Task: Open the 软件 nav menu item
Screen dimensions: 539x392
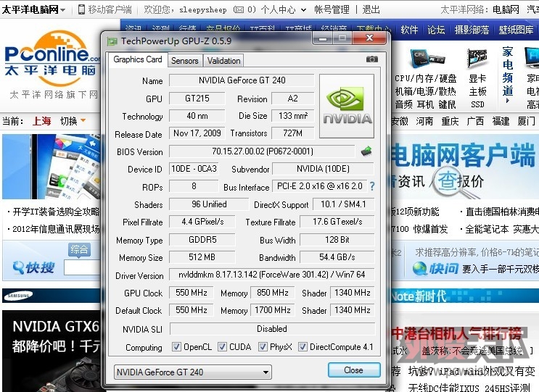Action: pos(409,30)
